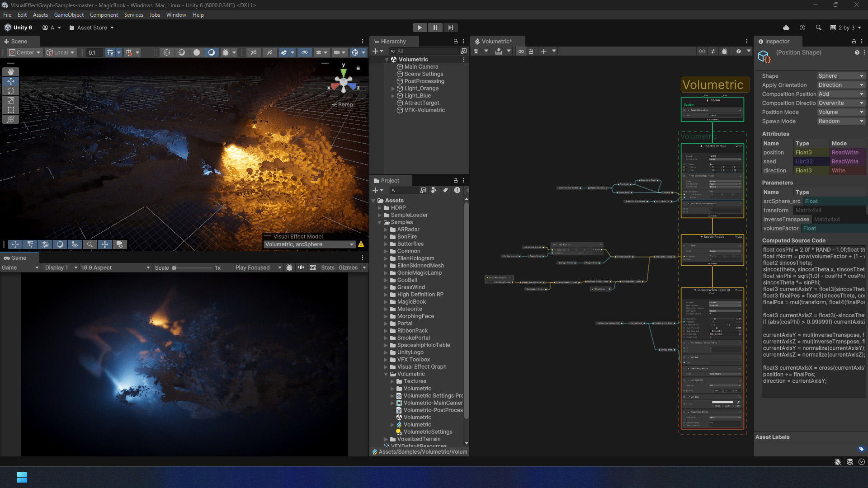Select the Volumetric* graph tab

coord(496,42)
